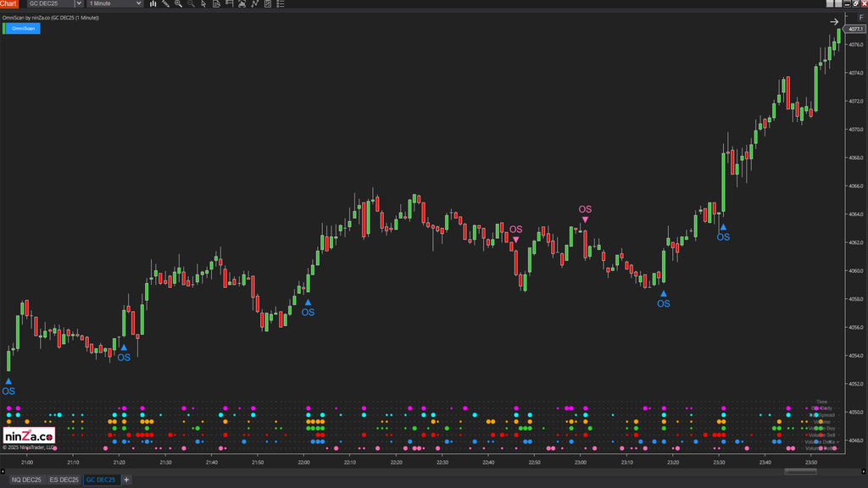Change the 1 Minute interval dropdown
The image size is (868, 488).
pyautogui.click(x=114, y=3)
